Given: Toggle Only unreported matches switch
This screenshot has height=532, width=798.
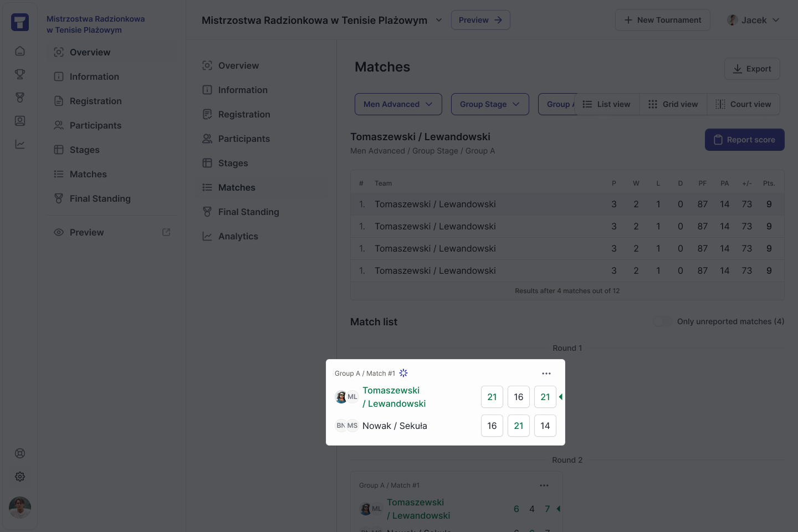Looking at the screenshot, I should click(x=662, y=321).
